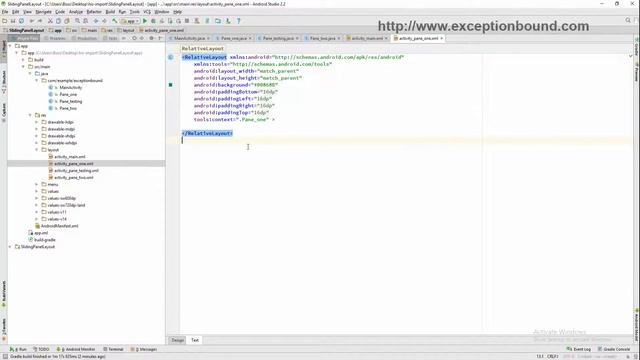The image size is (640, 360).
Task: Click the Help question mark icon
Action: 239,21
